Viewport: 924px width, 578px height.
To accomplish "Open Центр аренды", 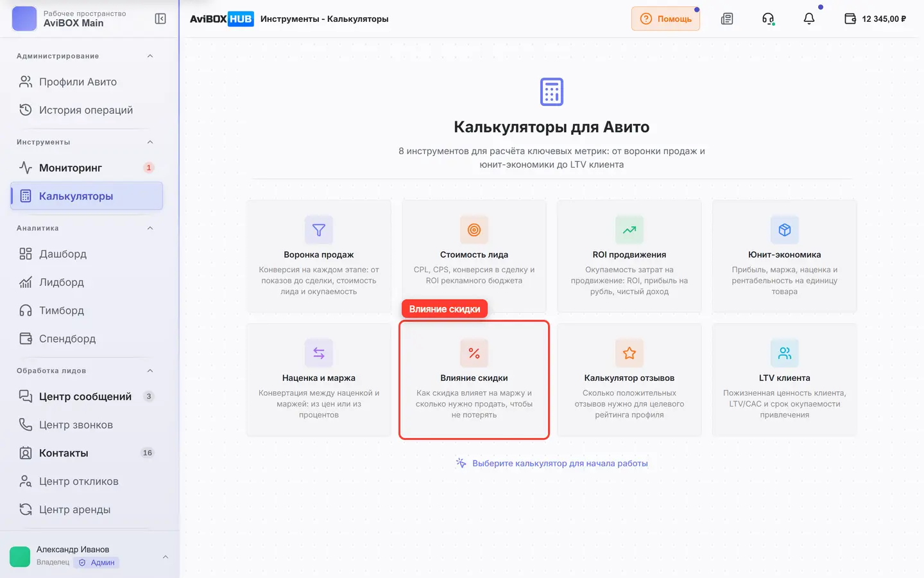I will pyautogui.click(x=87, y=509).
